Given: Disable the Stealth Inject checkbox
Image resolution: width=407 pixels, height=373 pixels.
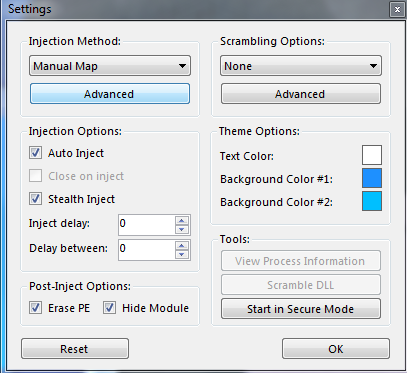Looking at the screenshot, I should 35,199.
